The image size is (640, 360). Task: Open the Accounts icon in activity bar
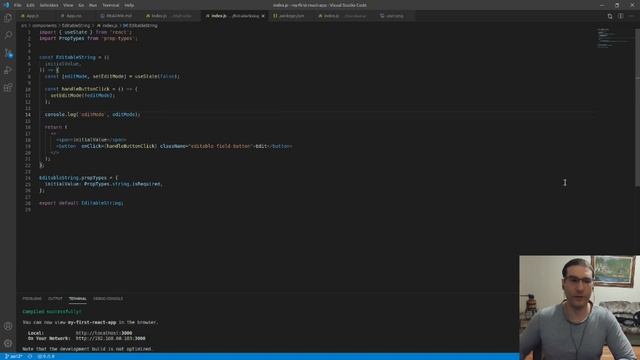8,326
